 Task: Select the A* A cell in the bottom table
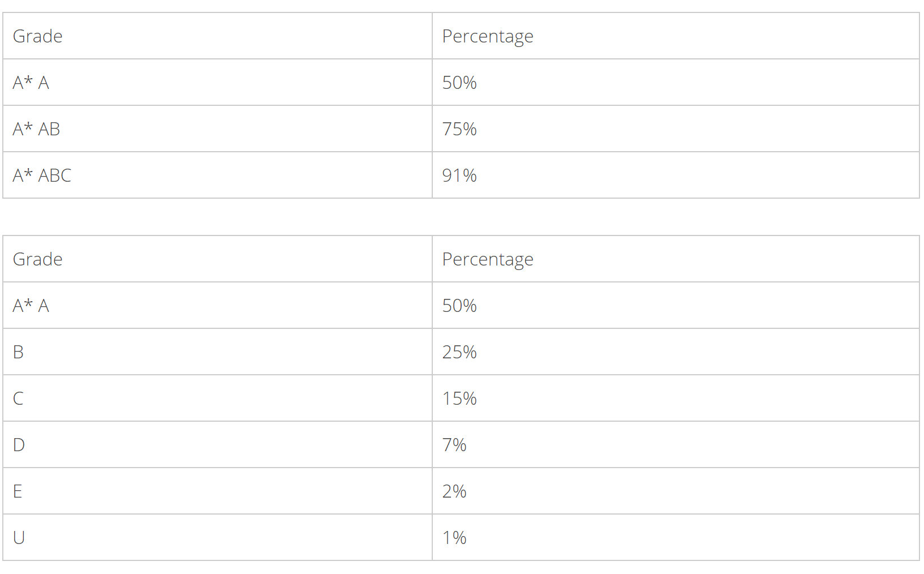[x=31, y=306]
